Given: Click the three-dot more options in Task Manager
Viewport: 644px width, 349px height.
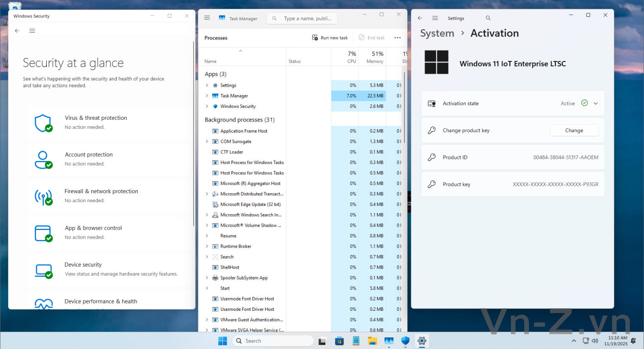Looking at the screenshot, I should point(398,38).
